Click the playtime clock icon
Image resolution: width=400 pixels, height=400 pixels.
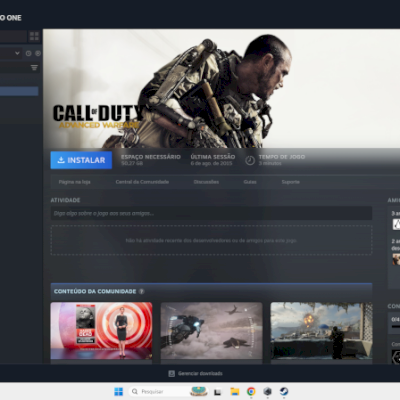[250, 160]
